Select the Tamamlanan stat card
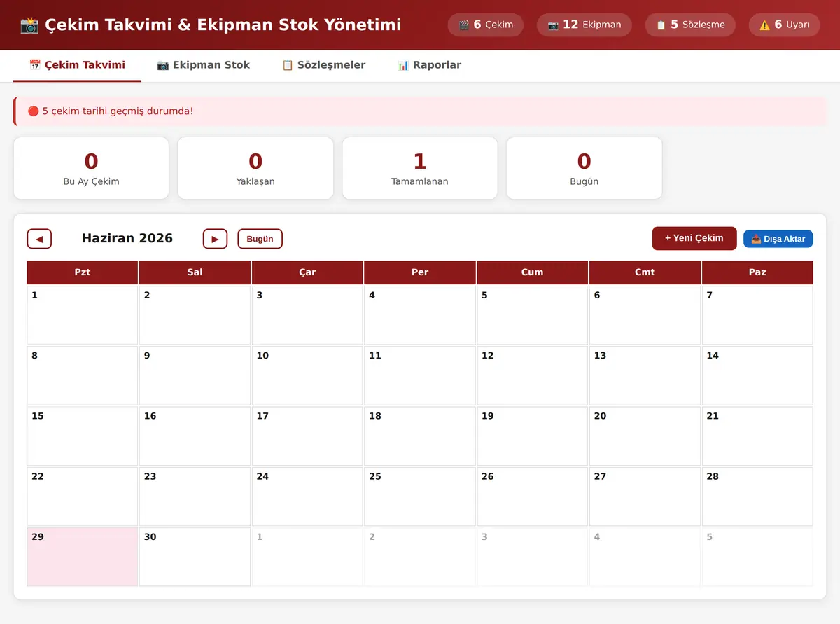Screen dimensions: 840x624 [420, 168]
